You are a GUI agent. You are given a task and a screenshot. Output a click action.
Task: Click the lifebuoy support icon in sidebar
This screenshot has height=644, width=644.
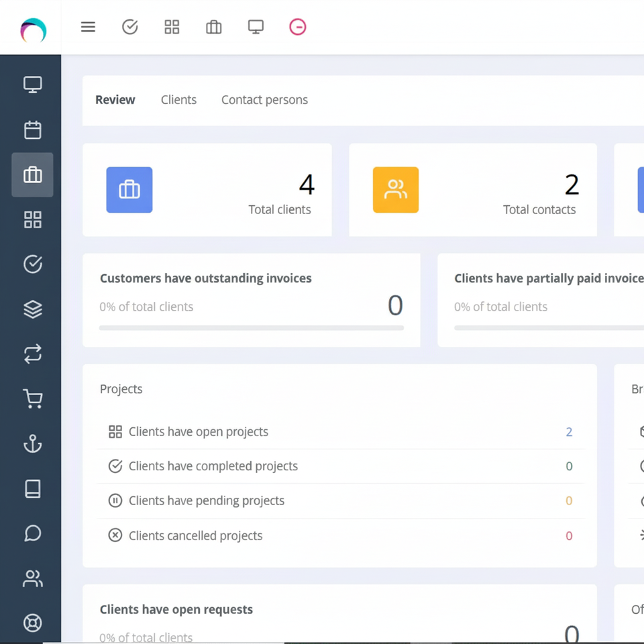[x=32, y=623]
